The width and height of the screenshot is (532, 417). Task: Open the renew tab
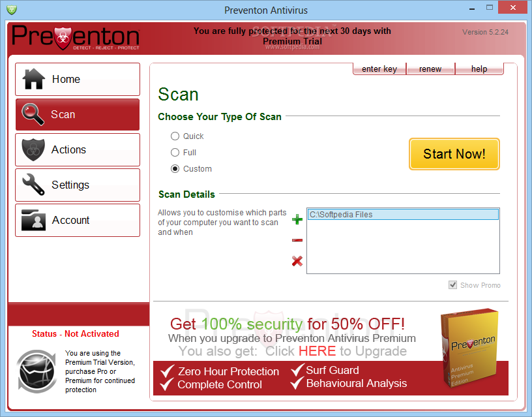click(x=430, y=69)
